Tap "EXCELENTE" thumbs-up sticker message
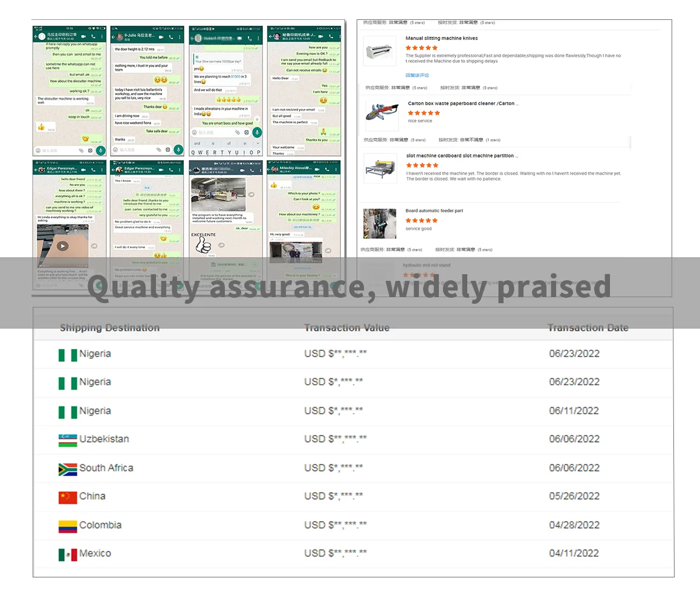This screenshot has width=700, height=604. coord(204,245)
